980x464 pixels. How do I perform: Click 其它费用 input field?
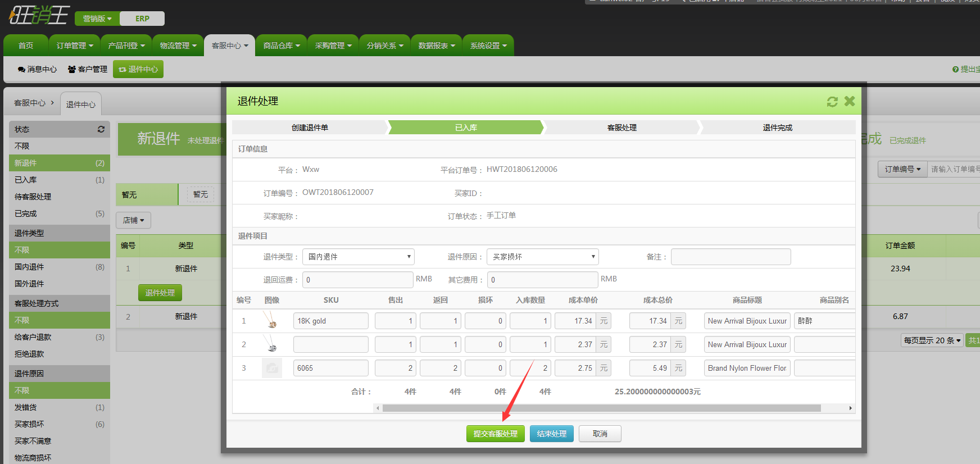542,280
